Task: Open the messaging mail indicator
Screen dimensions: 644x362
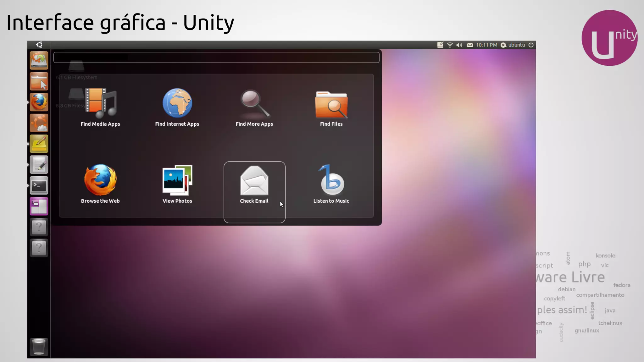Action: [x=470, y=45]
